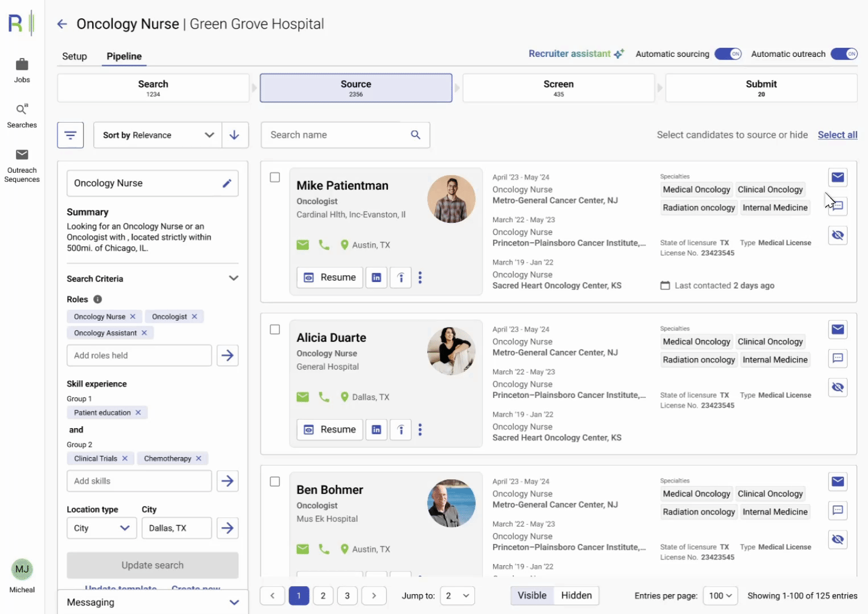The image size is (868, 614).
Task: Switch to the Pipeline tab
Action: (124, 56)
